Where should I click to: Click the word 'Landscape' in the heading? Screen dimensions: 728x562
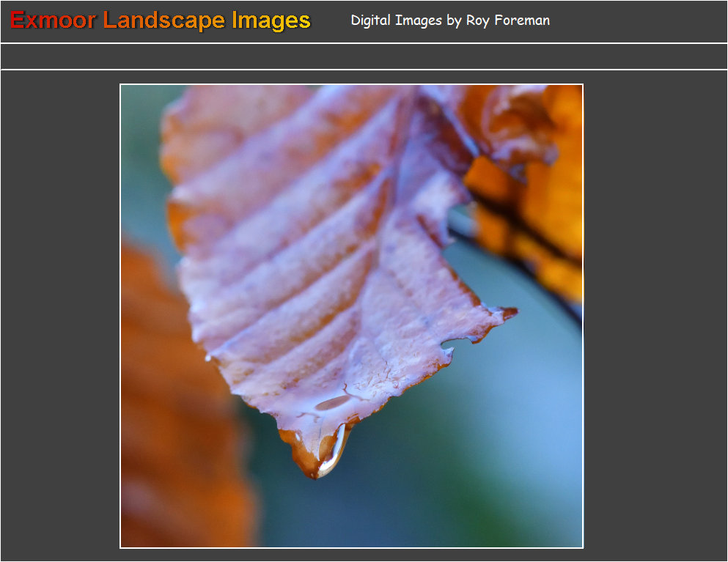pos(164,21)
